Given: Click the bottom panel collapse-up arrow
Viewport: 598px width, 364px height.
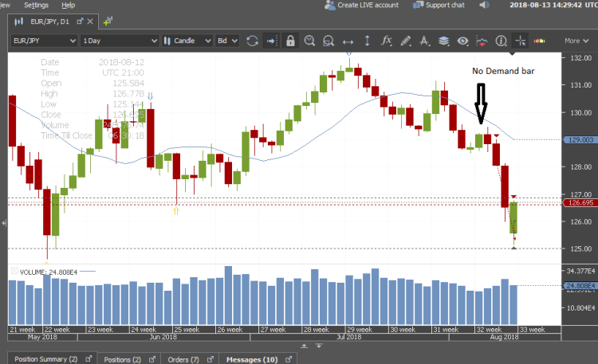Looking at the screenshot, I should [304, 346].
